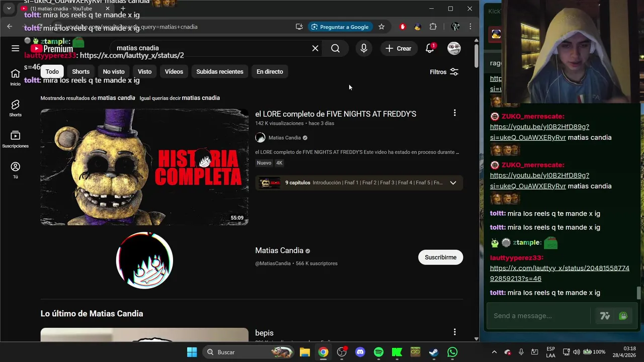Clear the YouTube search box with the X
This screenshot has height=362, width=644.
click(315, 48)
